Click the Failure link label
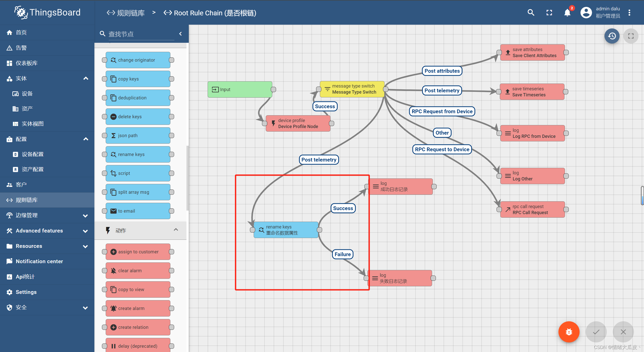The image size is (644, 352). (x=343, y=254)
